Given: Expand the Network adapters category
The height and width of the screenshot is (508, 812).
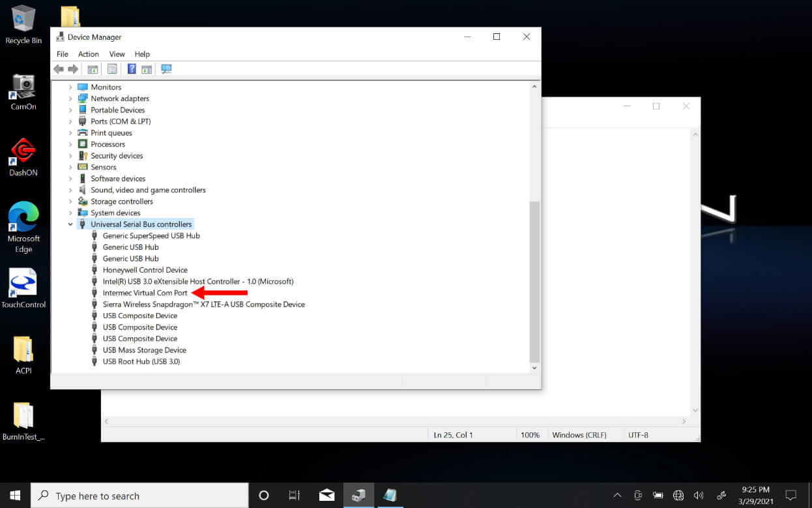Looking at the screenshot, I should coord(70,98).
